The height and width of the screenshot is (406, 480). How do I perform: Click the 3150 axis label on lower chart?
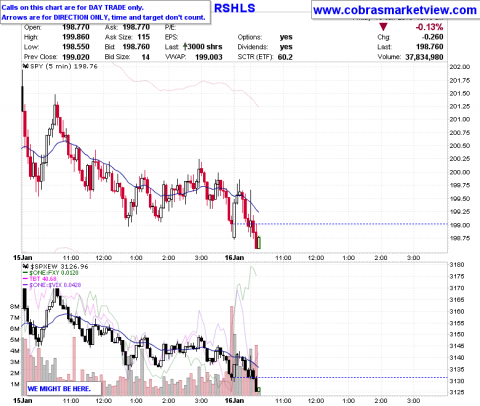click(457, 334)
